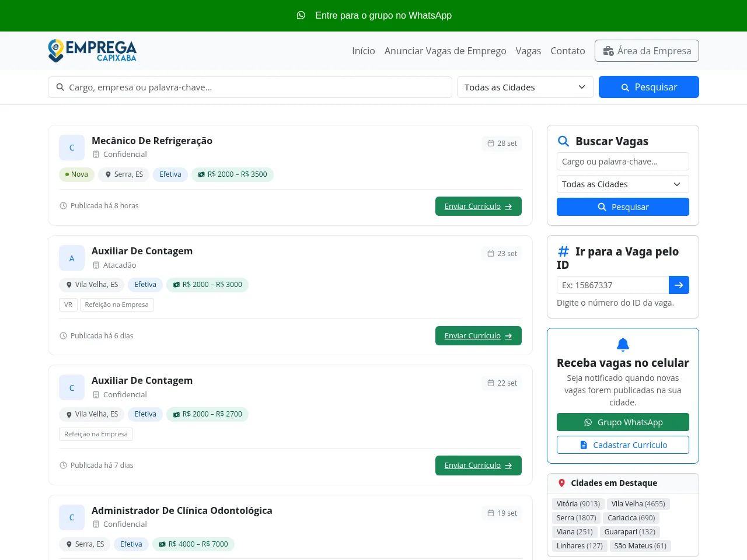
Task: Click the calendar icon beside 19 set
Action: tap(491, 513)
